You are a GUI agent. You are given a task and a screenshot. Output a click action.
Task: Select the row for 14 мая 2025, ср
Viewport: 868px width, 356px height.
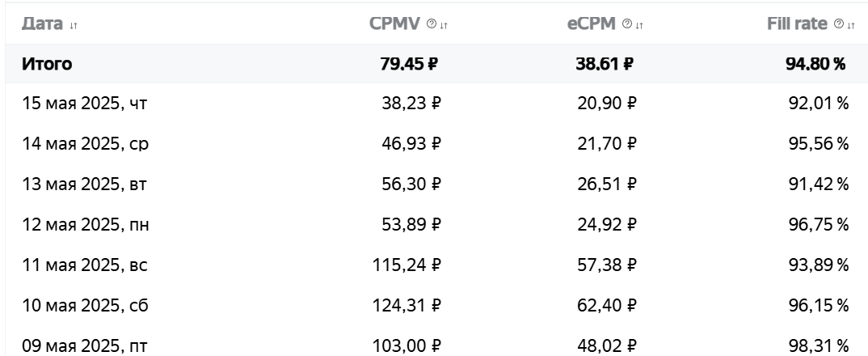(x=436, y=144)
